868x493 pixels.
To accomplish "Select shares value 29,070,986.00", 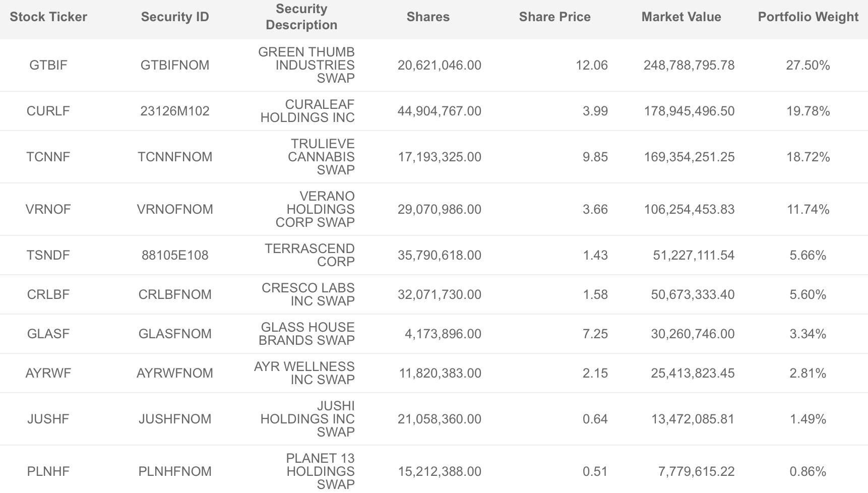I will tap(440, 209).
